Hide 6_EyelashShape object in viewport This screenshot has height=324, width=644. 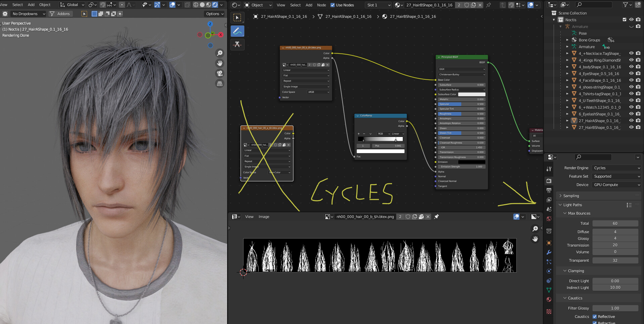click(x=631, y=114)
